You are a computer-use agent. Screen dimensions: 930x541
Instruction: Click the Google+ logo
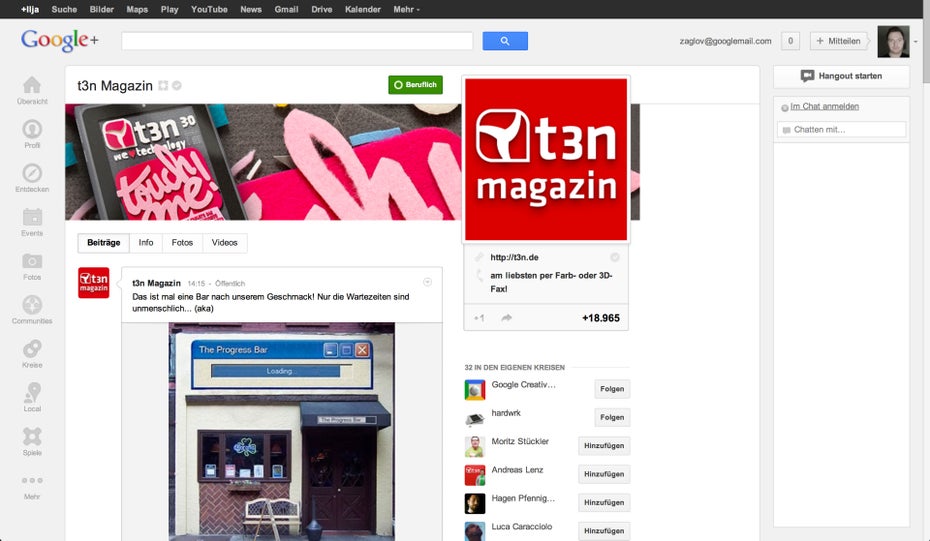pos(60,40)
